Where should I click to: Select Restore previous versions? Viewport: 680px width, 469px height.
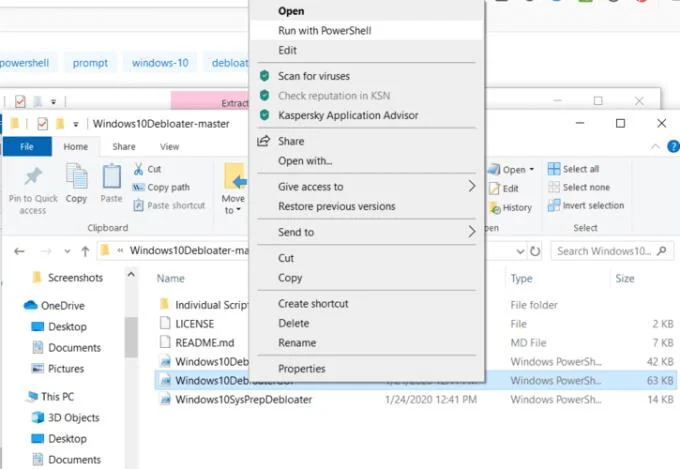pos(367,207)
